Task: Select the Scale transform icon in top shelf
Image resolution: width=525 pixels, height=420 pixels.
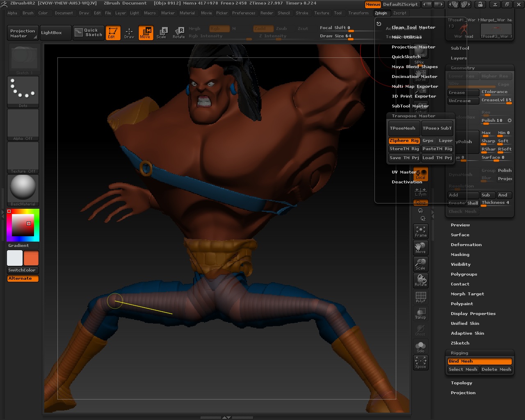Action: [162, 32]
